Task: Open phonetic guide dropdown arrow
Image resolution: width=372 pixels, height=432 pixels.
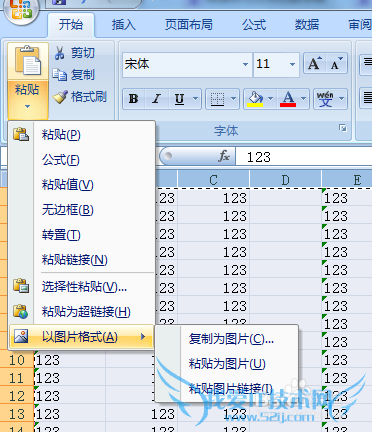Action: (x=342, y=99)
